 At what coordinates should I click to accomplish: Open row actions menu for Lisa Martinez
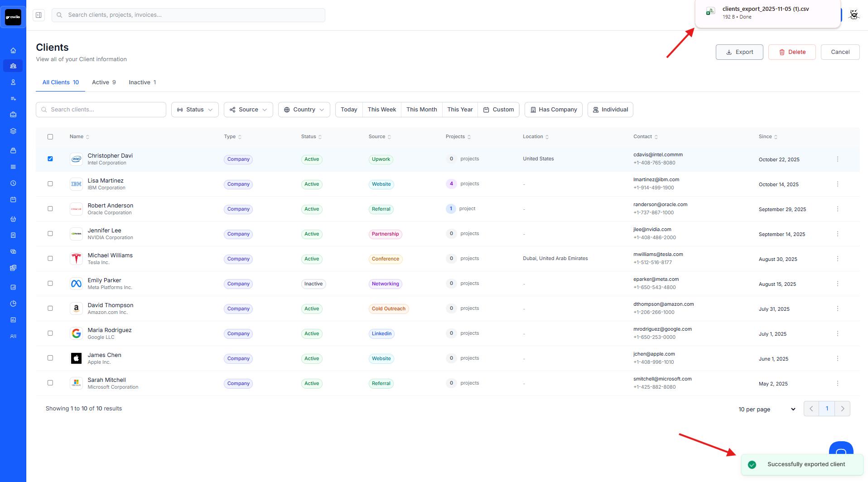(837, 184)
